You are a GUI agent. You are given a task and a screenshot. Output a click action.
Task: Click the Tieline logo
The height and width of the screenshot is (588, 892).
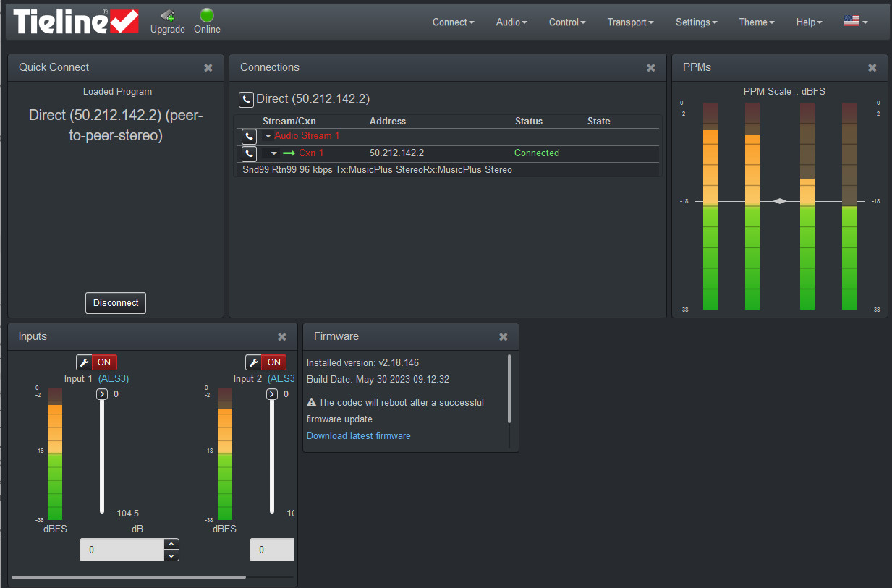click(x=76, y=22)
